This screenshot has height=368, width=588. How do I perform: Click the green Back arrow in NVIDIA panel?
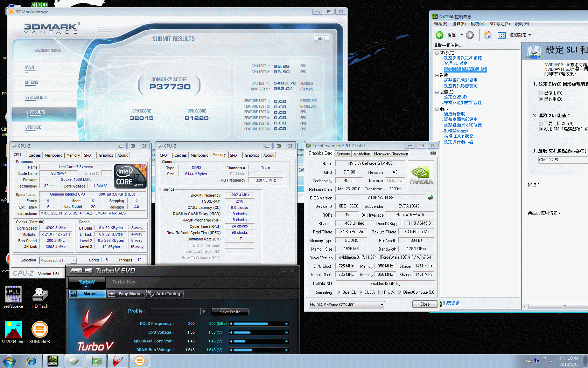tap(440, 35)
